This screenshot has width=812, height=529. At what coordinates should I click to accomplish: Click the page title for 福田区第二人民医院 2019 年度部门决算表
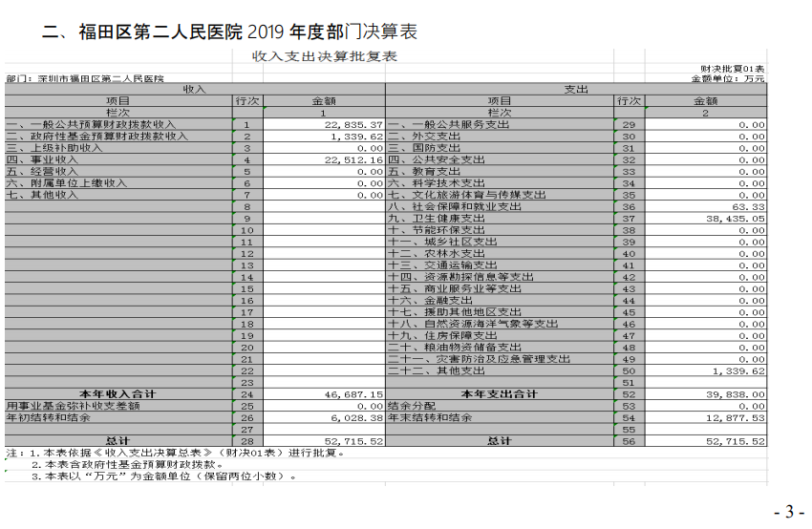[x=230, y=32]
